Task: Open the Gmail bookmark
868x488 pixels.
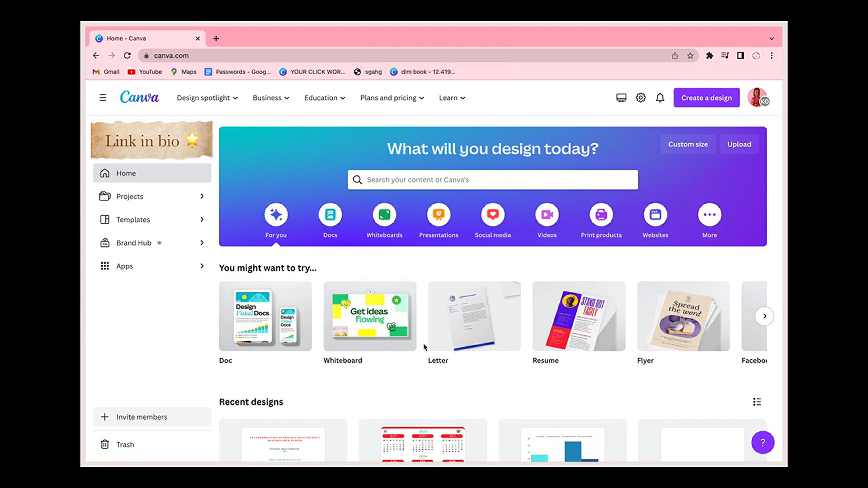Action: coord(106,72)
